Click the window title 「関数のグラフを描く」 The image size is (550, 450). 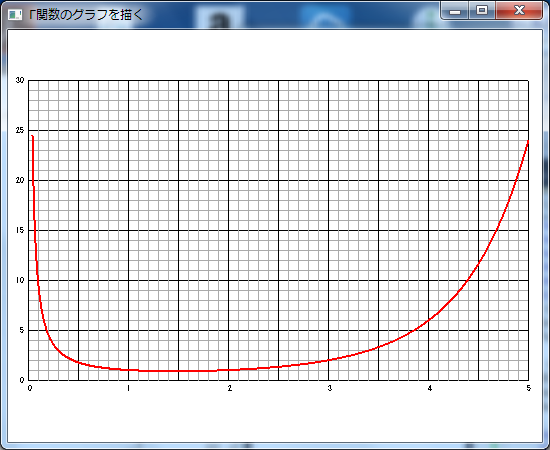pos(86,15)
